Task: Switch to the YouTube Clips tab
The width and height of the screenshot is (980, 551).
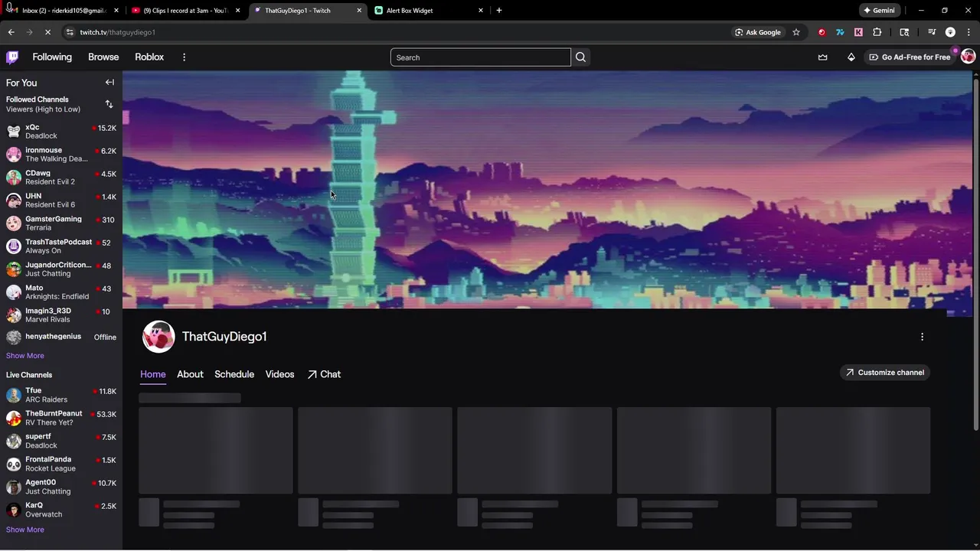Action: point(186,11)
